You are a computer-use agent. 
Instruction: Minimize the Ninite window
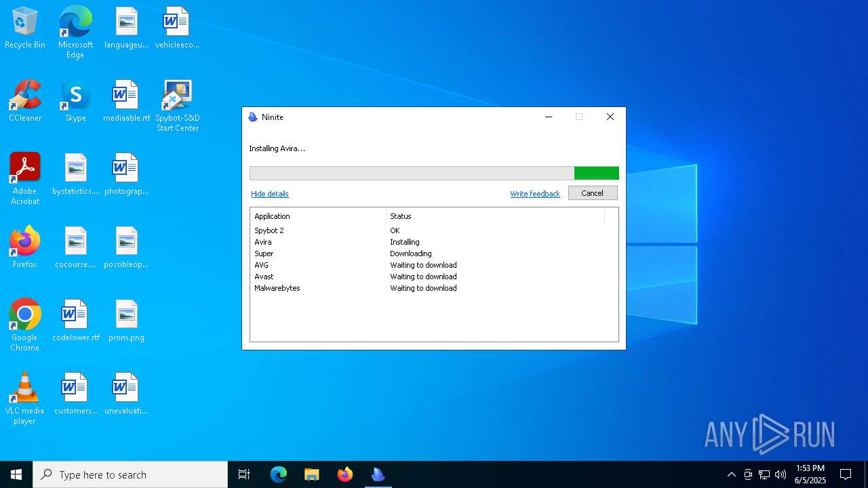click(549, 117)
